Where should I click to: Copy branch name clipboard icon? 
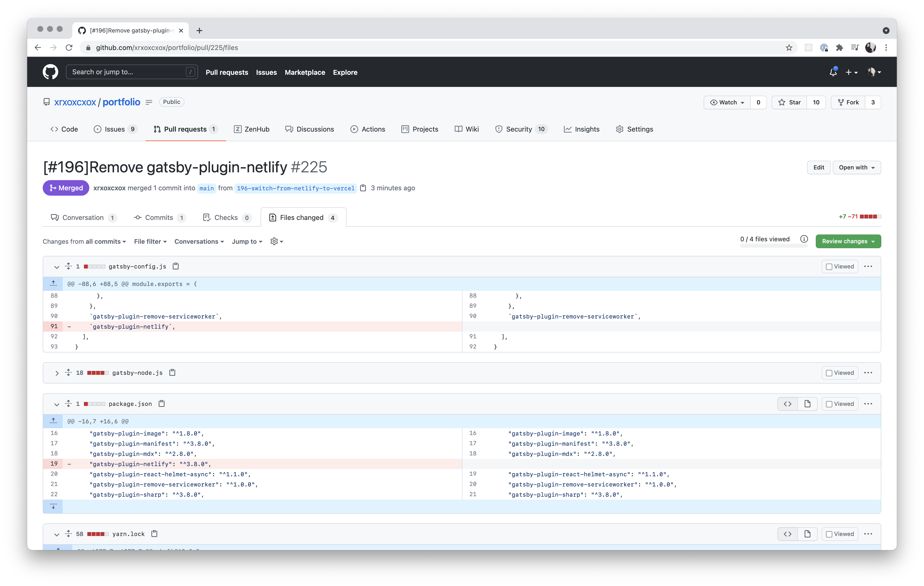click(363, 188)
